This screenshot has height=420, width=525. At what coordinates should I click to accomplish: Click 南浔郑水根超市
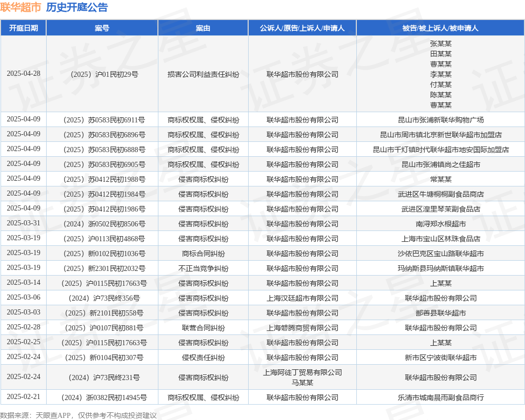click(x=440, y=224)
